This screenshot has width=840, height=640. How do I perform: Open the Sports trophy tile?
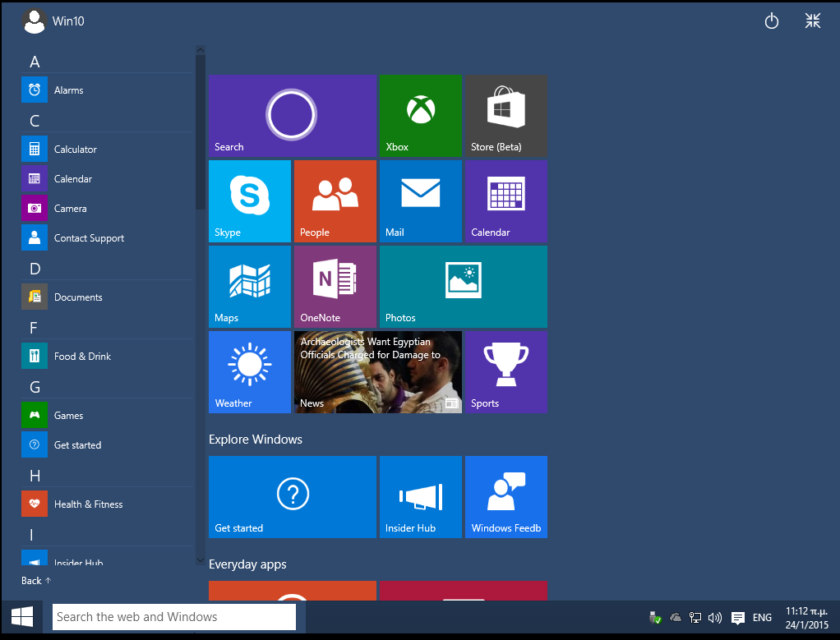(506, 372)
